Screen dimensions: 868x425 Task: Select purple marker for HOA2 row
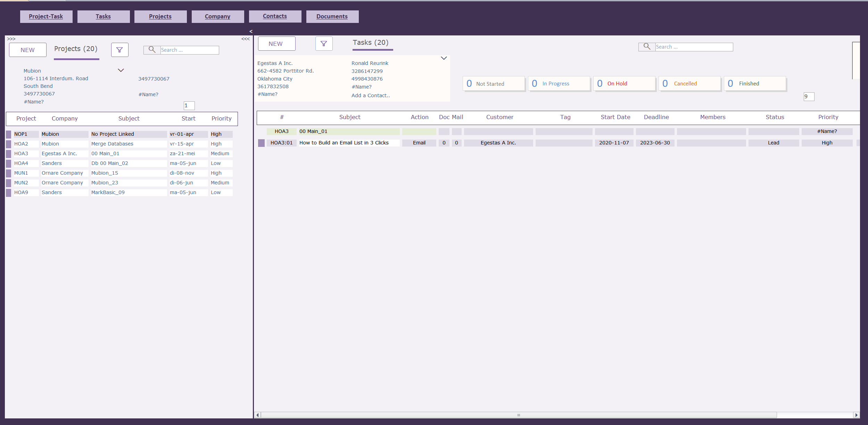click(9, 144)
